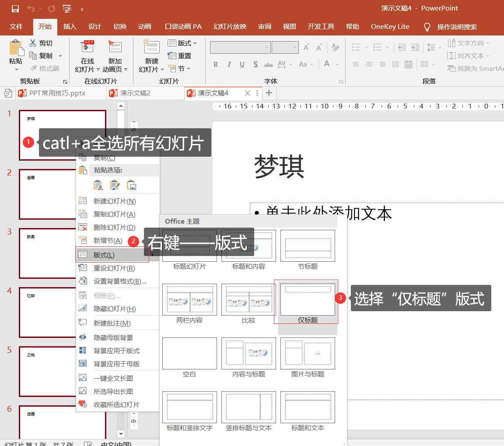The width and height of the screenshot is (504, 446).
Task: Toggle underline formatting
Action: (242, 64)
